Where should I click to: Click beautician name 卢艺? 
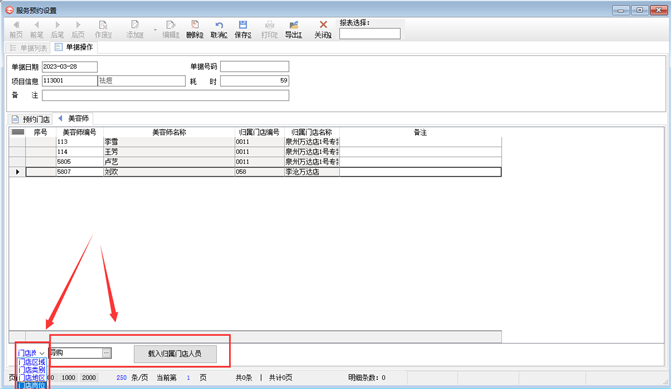(169, 162)
